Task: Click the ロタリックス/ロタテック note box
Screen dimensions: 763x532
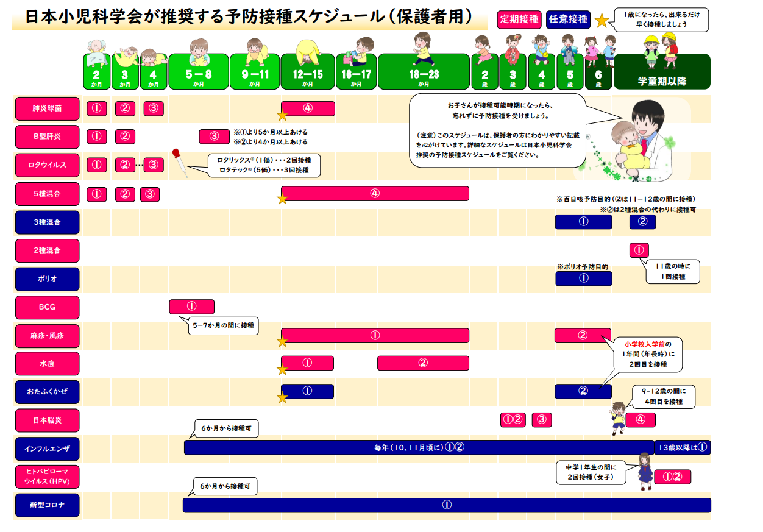Action: coord(264,165)
